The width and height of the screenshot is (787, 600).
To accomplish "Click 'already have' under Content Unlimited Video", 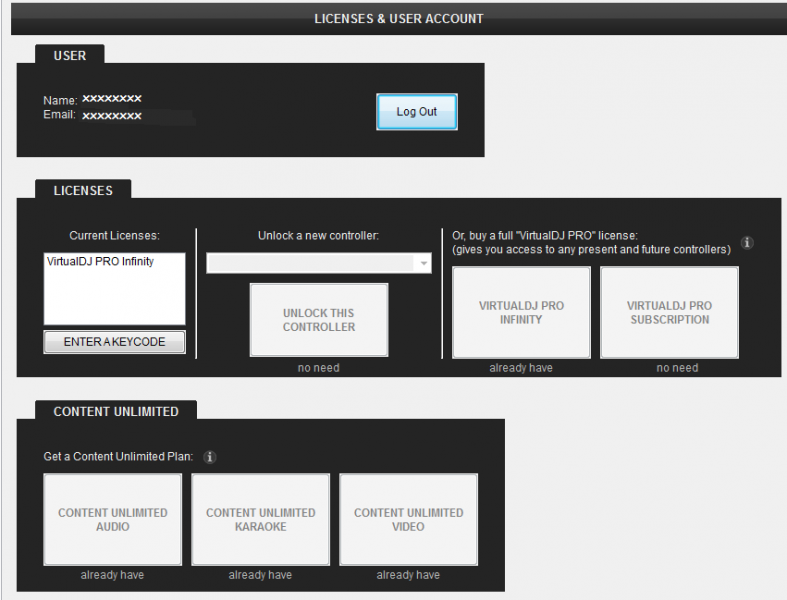I will tap(408, 575).
